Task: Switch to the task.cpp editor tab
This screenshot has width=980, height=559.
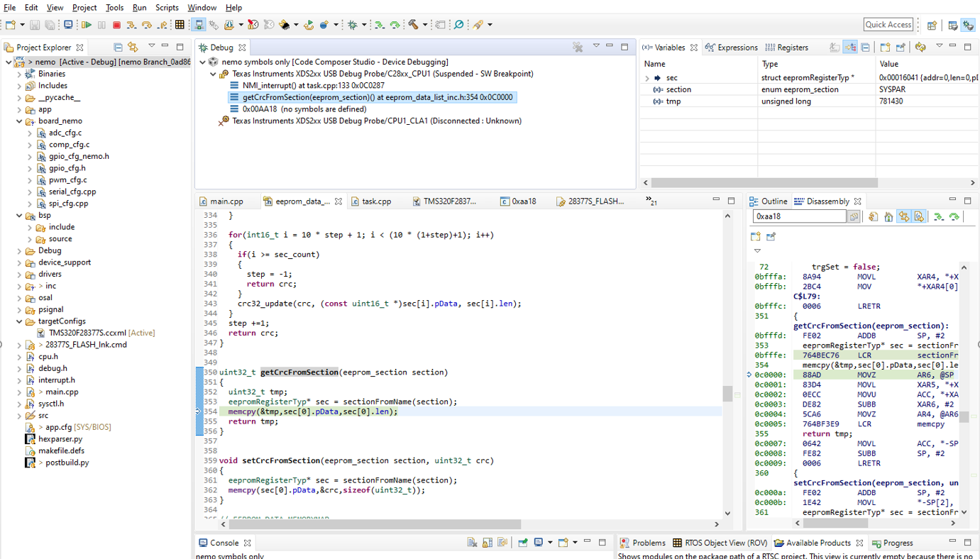Action: (x=376, y=201)
